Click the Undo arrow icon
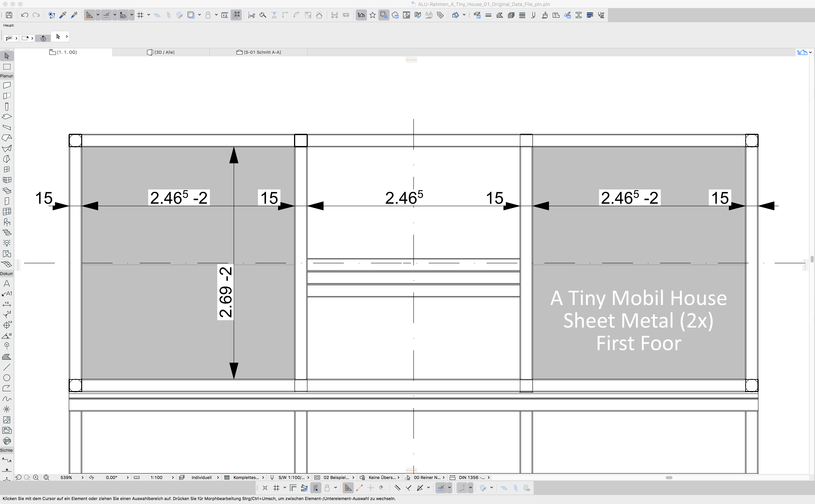The height and width of the screenshot is (504, 815). [x=24, y=15]
